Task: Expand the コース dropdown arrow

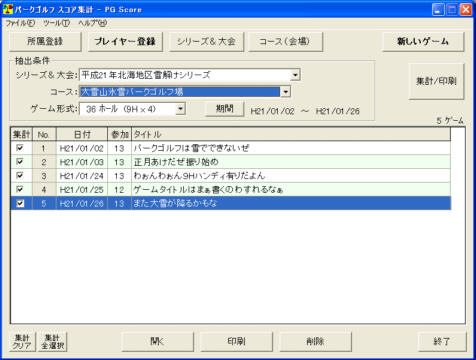Action: (x=285, y=92)
